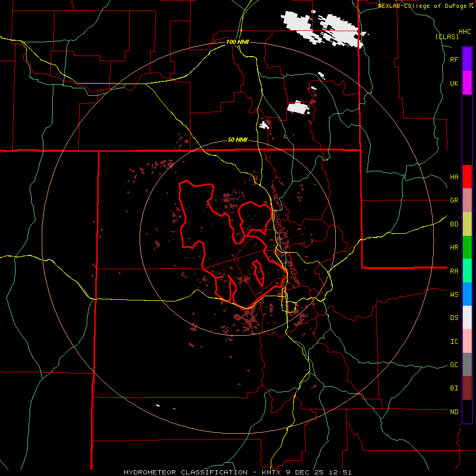Click the WS blue legend color block
This screenshot has height=476, width=476.
[x=467, y=294]
